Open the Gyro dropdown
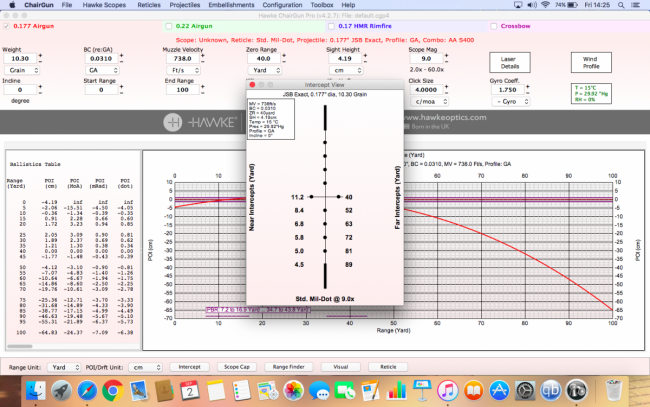 coord(511,102)
